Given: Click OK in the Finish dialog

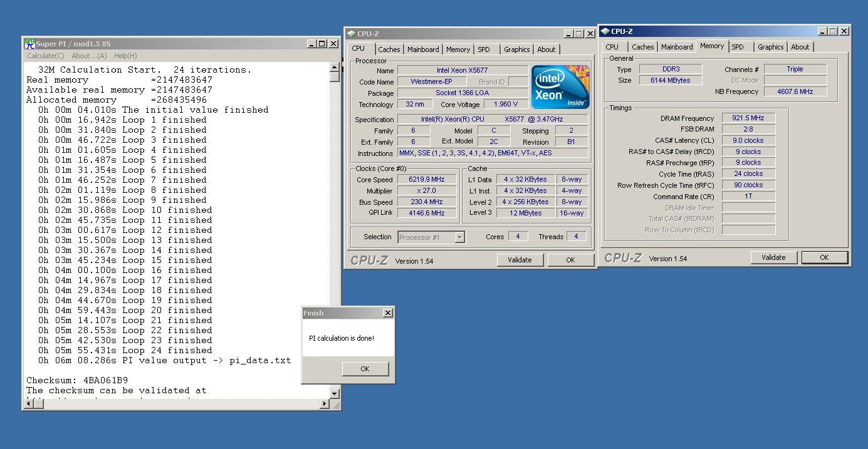Looking at the screenshot, I should [x=365, y=369].
